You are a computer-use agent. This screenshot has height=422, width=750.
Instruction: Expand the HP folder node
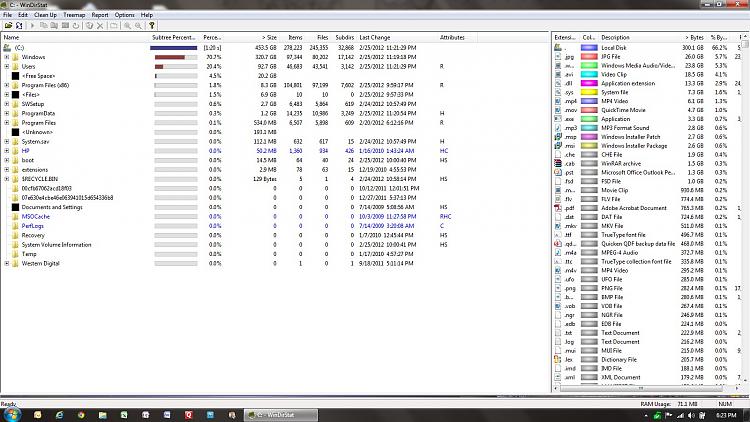pyautogui.click(x=7, y=151)
